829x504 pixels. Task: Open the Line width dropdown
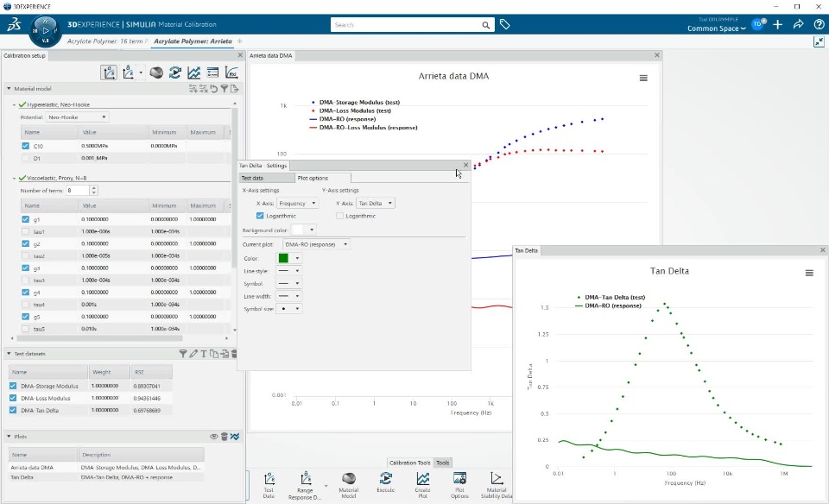[x=290, y=296]
